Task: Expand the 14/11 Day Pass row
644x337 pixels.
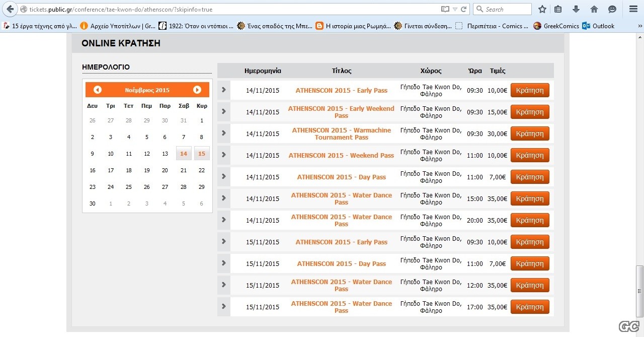Action: (x=224, y=177)
